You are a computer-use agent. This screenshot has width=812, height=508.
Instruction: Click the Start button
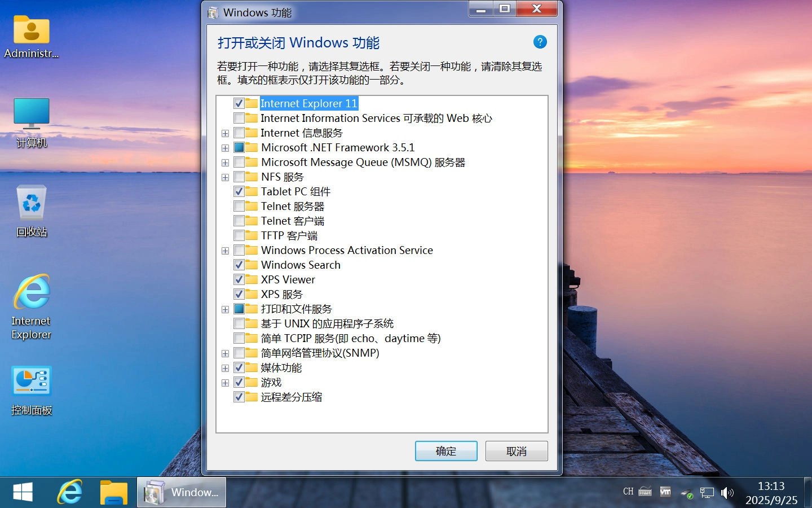click(23, 492)
